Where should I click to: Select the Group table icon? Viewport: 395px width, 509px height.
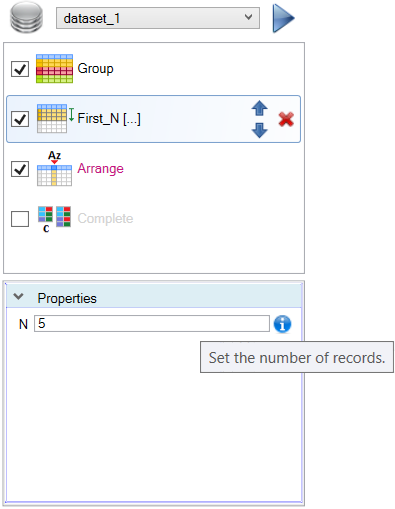pyautogui.click(x=54, y=69)
